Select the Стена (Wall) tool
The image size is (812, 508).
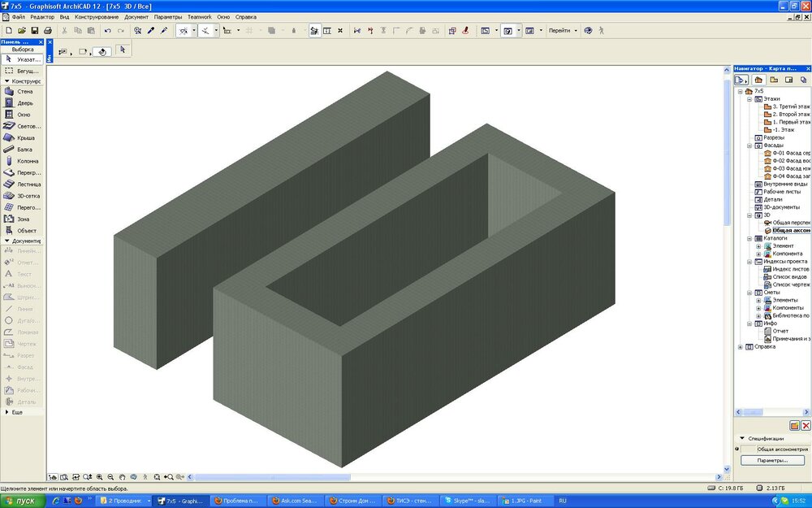click(x=24, y=92)
